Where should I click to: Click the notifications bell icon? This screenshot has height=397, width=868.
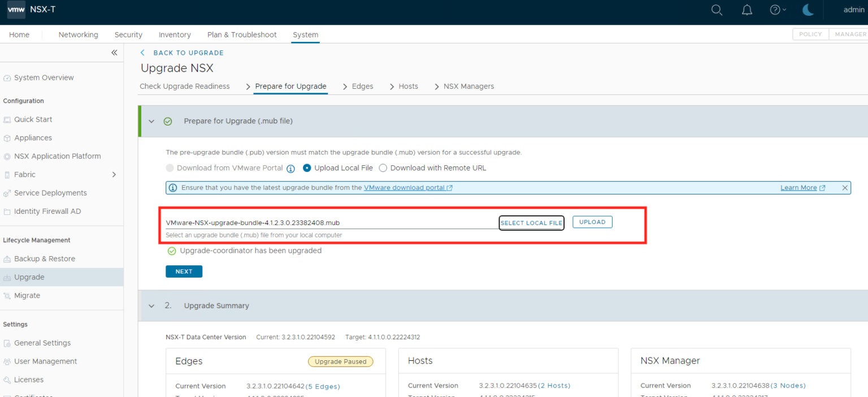click(x=747, y=10)
